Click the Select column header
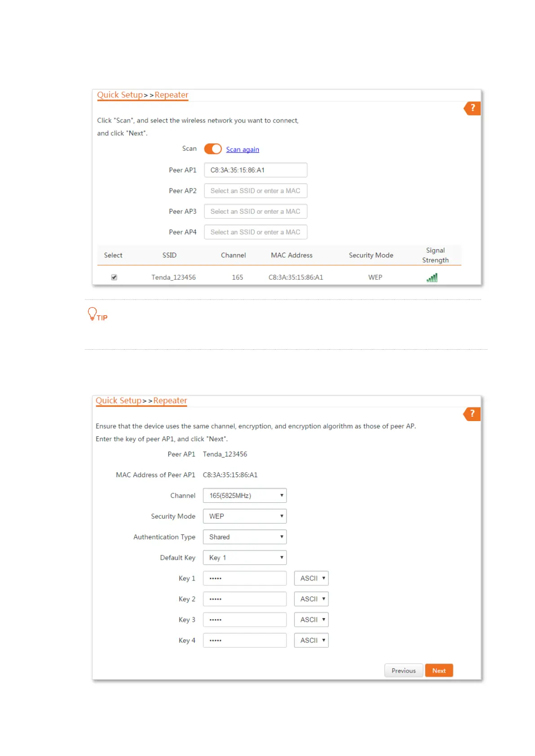The height and width of the screenshot is (756, 535). point(113,255)
